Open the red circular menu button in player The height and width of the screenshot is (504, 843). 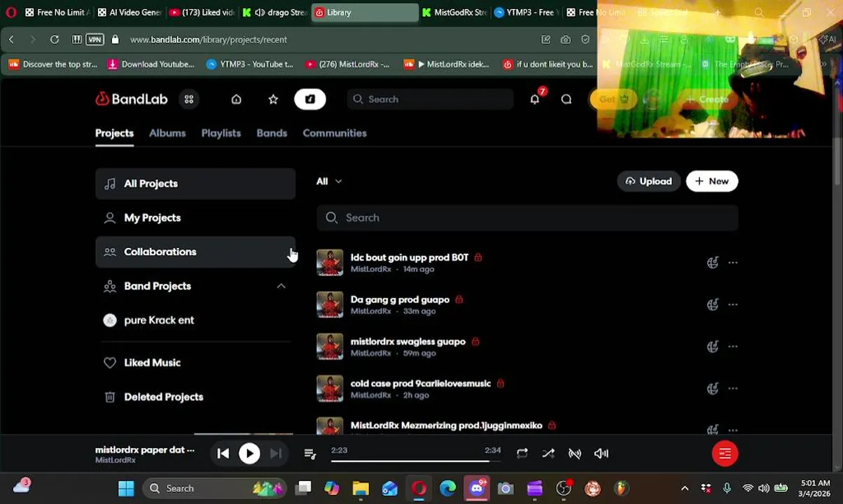(x=725, y=454)
